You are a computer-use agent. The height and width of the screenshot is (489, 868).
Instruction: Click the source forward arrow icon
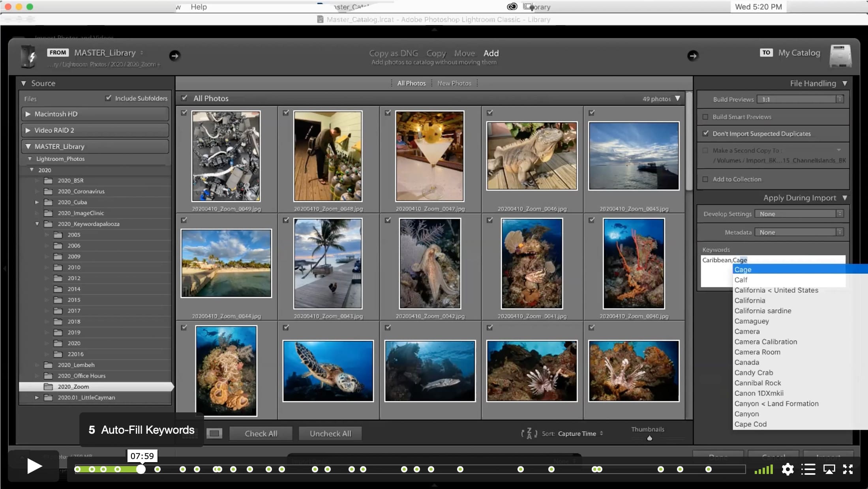(x=174, y=56)
